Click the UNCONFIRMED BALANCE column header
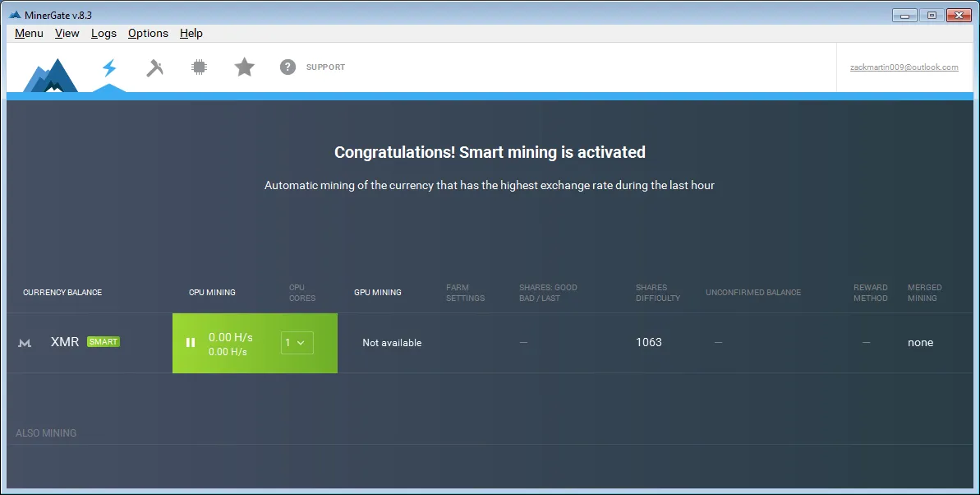The image size is (980, 495). tap(753, 292)
